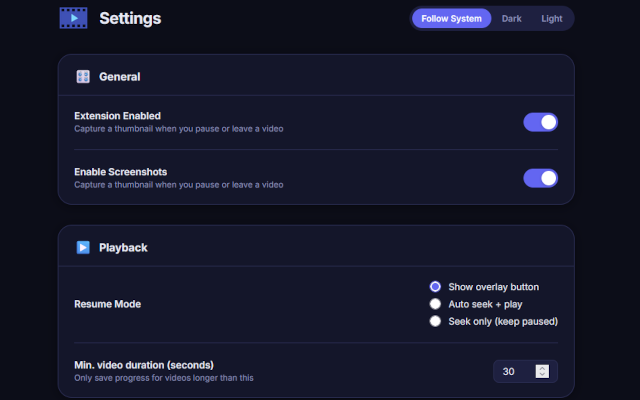Increase min video duration with up arrow
This screenshot has width=640, height=400.
tap(542, 368)
